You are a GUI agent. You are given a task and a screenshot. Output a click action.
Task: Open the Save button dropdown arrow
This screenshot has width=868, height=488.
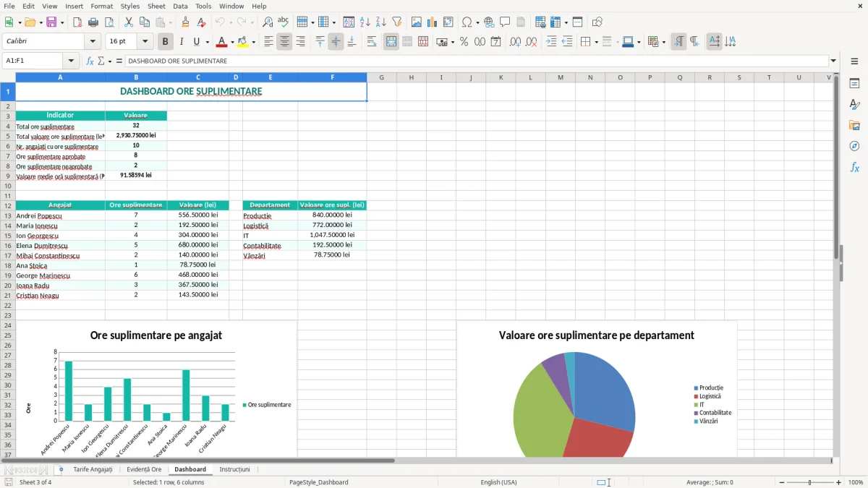pyautogui.click(x=62, y=22)
